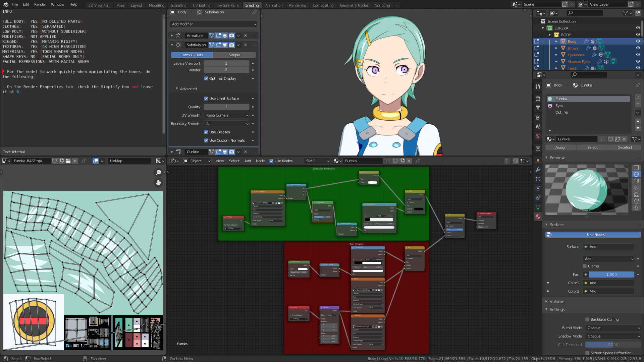Open Boundary Smooth All dropdown
Screen dimensions: 644x362
point(227,124)
